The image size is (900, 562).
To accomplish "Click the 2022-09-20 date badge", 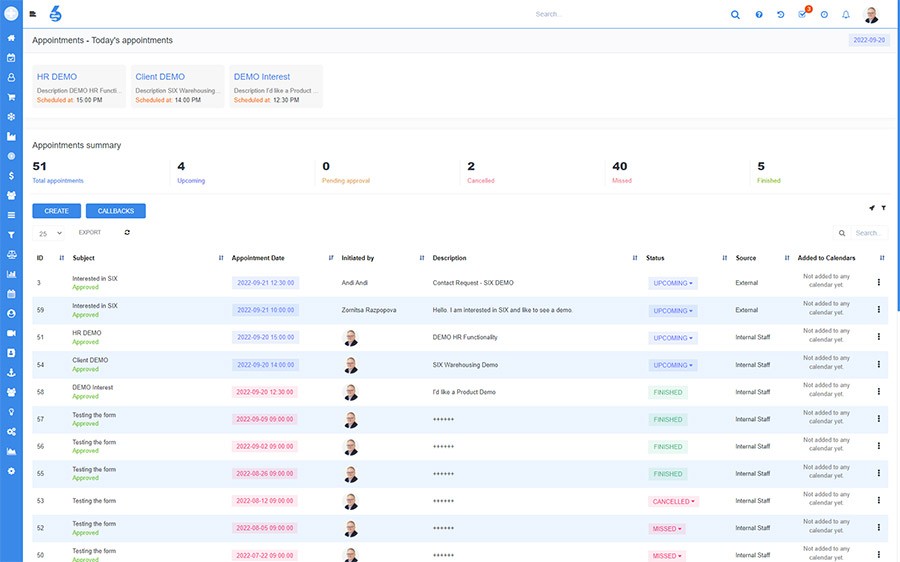I will pyautogui.click(x=869, y=40).
